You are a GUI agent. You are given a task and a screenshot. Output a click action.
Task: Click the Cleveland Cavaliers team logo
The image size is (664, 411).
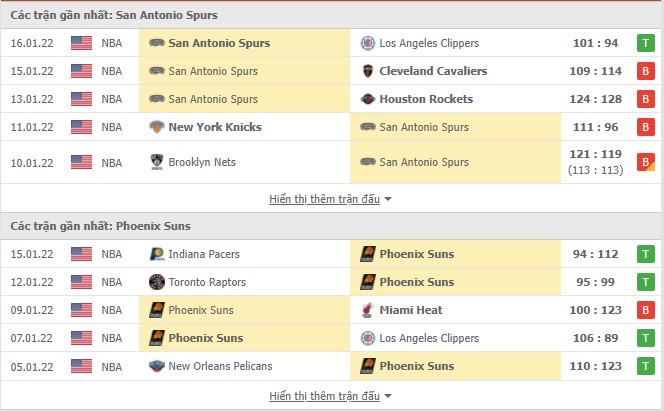coord(368,71)
